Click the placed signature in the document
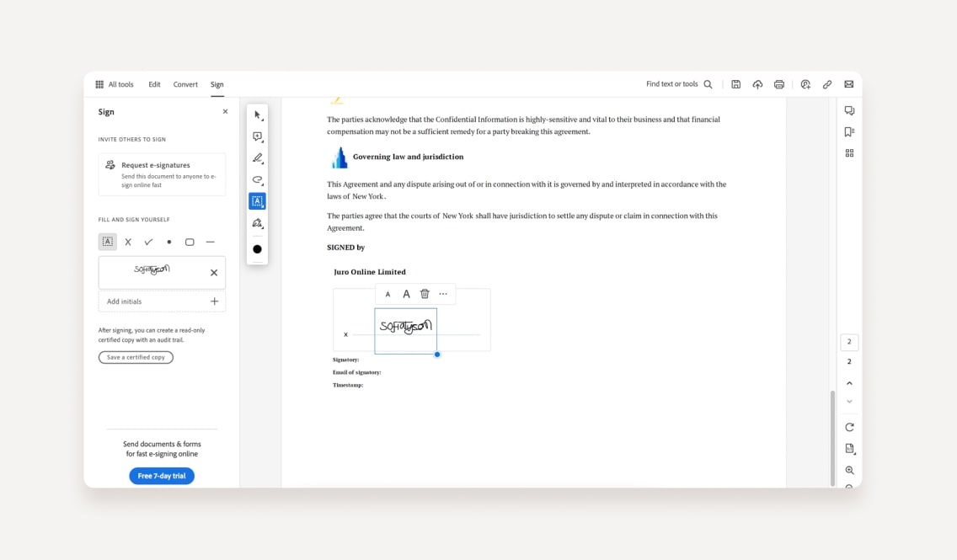Screen dimensions: 957x560 [406, 331]
